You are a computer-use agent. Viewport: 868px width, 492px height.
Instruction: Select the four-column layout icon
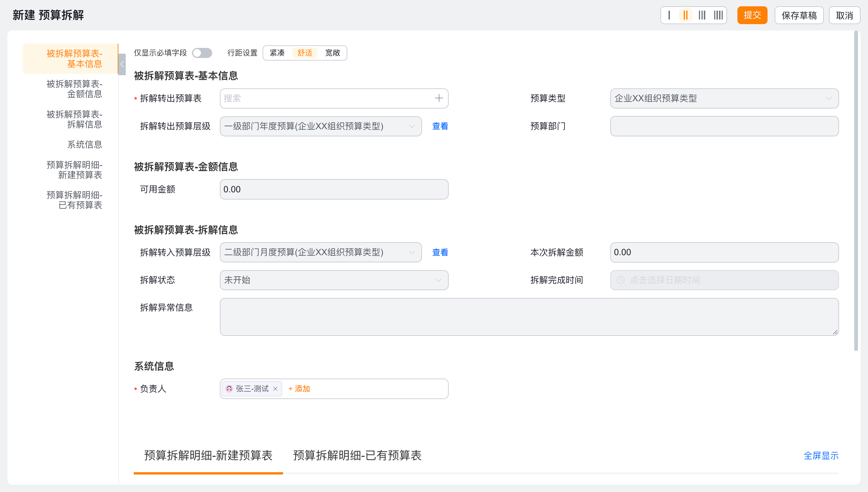(x=718, y=15)
